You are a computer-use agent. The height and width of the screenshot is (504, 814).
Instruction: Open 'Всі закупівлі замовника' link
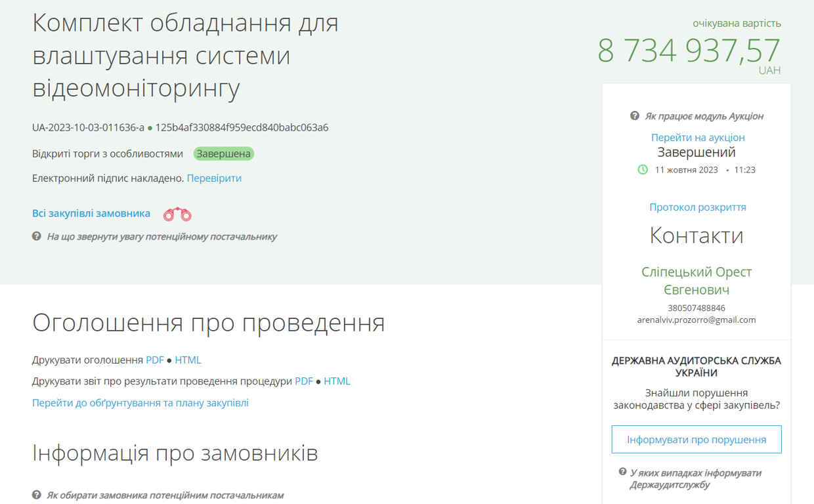pyautogui.click(x=91, y=214)
